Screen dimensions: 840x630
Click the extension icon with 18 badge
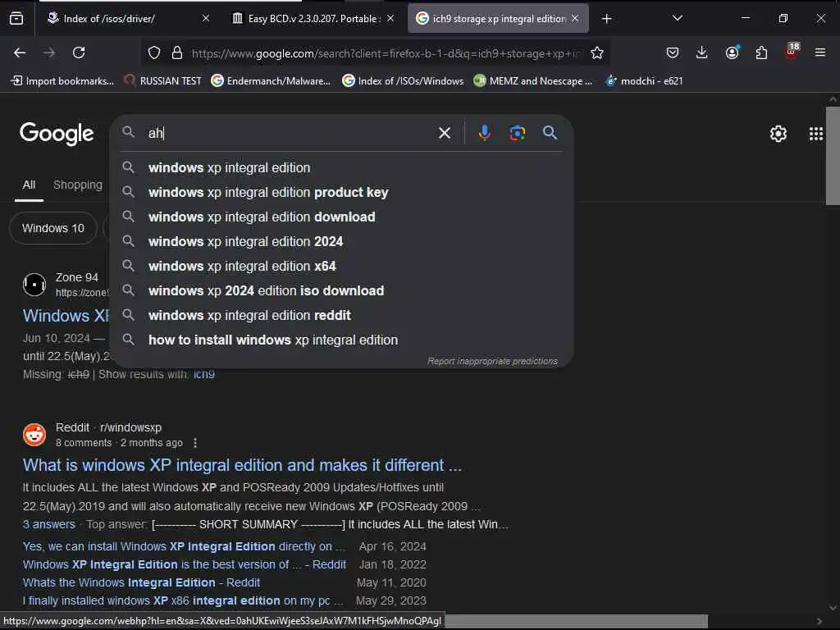[792, 51]
